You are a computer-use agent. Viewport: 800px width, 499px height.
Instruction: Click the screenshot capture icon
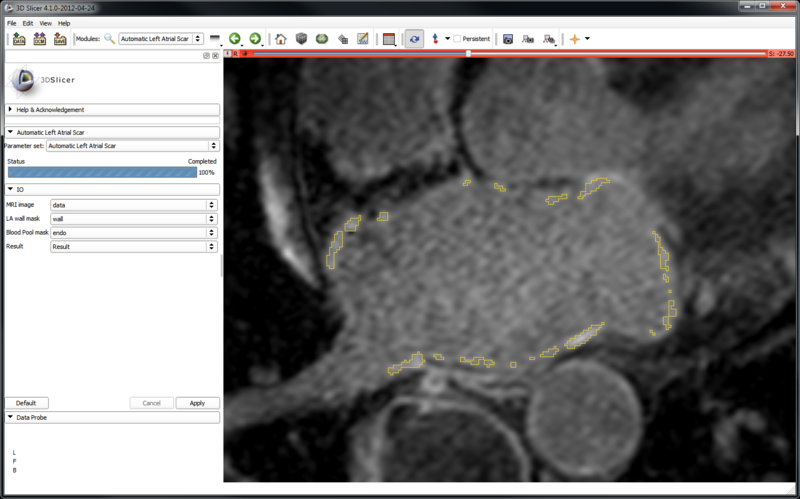pos(508,39)
